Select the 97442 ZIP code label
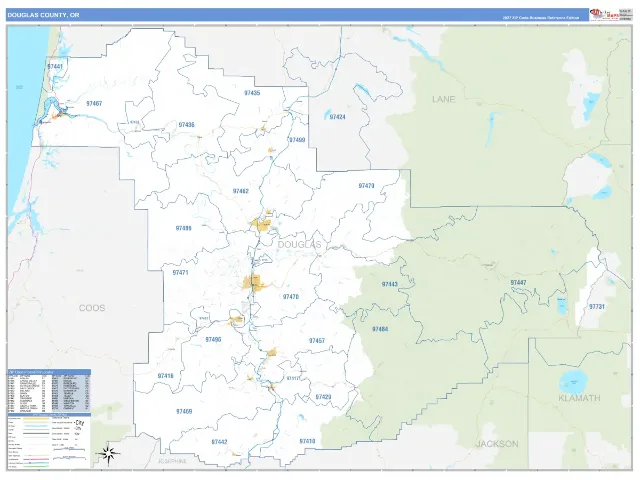Image resolution: width=640 pixels, height=480 pixels. [x=220, y=442]
